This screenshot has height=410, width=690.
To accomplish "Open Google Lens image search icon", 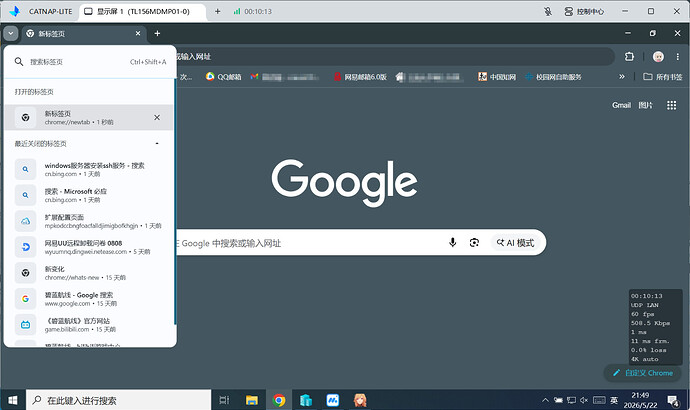I will (474, 242).
